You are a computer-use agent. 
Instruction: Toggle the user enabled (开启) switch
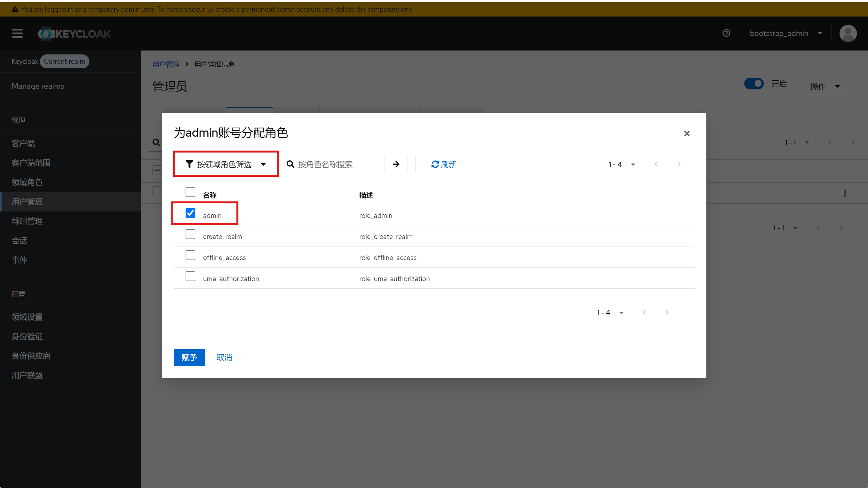tap(753, 84)
